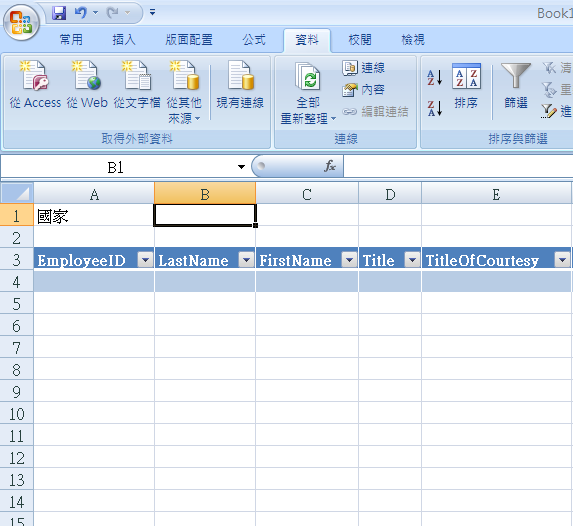Select cell A1 containing 國家

[x=94, y=215]
